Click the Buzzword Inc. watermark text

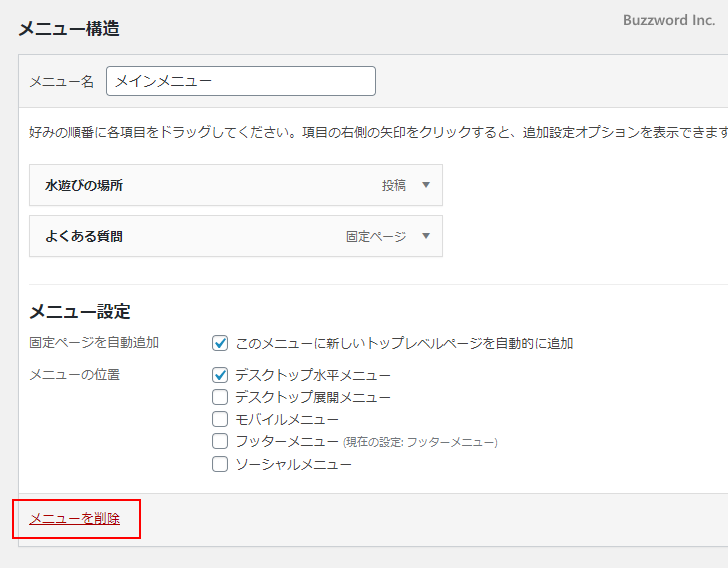668,20
